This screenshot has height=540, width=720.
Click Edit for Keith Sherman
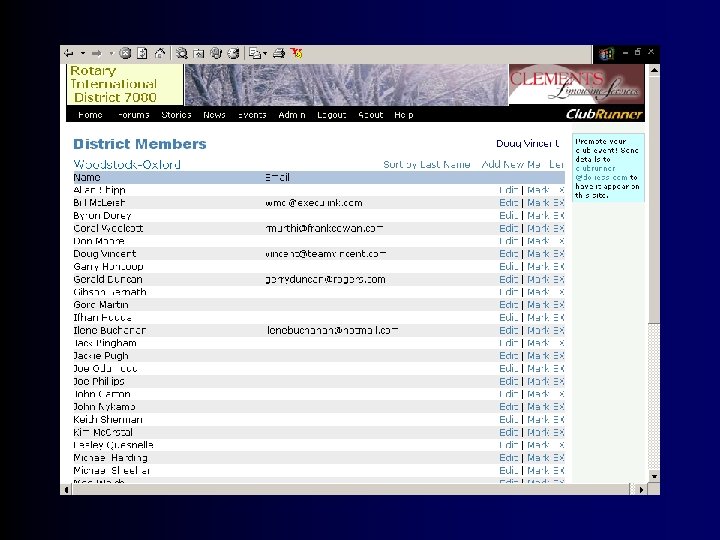[508, 420]
